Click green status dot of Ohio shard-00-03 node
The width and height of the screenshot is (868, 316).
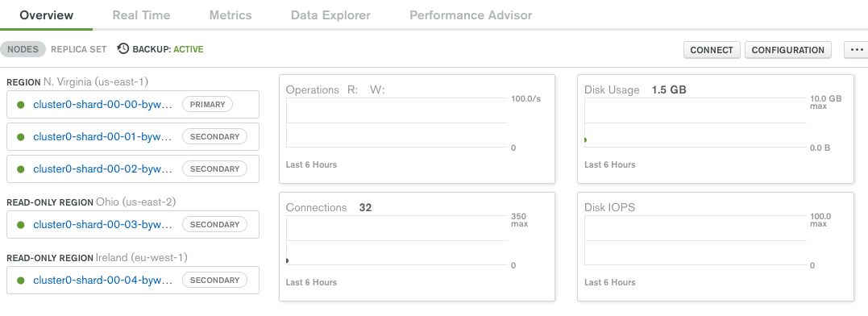20,225
